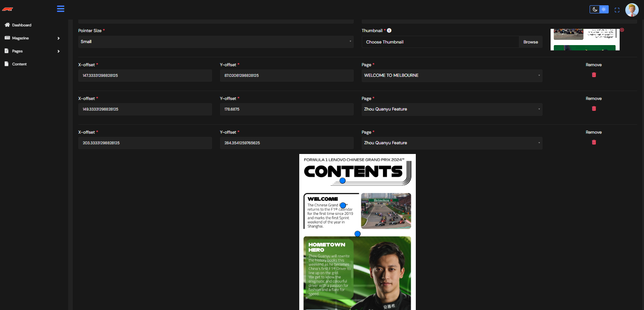
Task: Click the HOMETOWN HERO heading in preview
Action: 326,247
